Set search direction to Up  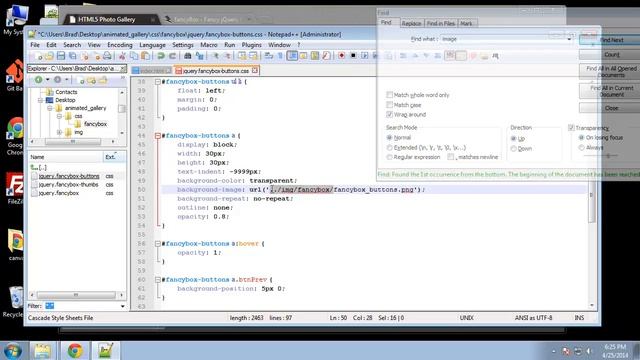pos(513,139)
